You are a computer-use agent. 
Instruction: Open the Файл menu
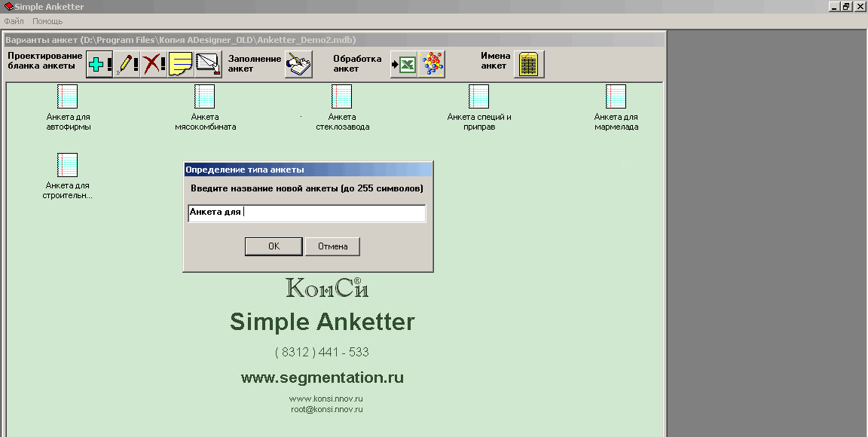pyautogui.click(x=14, y=22)
